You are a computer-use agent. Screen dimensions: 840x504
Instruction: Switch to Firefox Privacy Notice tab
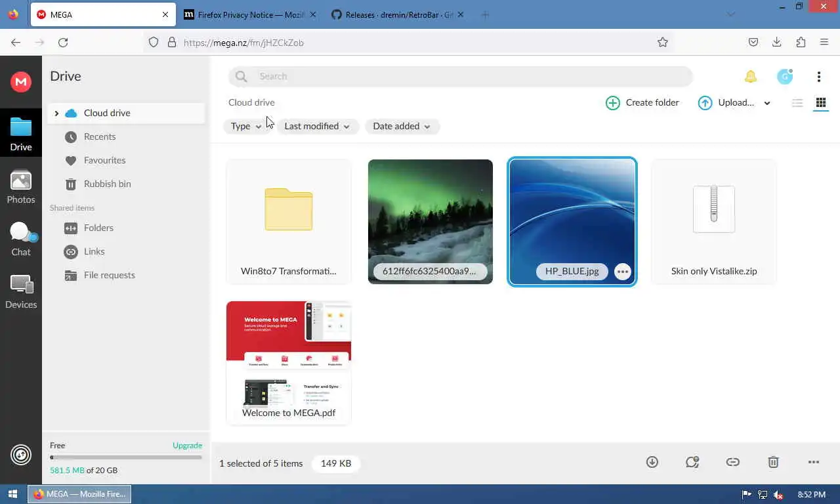pos(249,14)
